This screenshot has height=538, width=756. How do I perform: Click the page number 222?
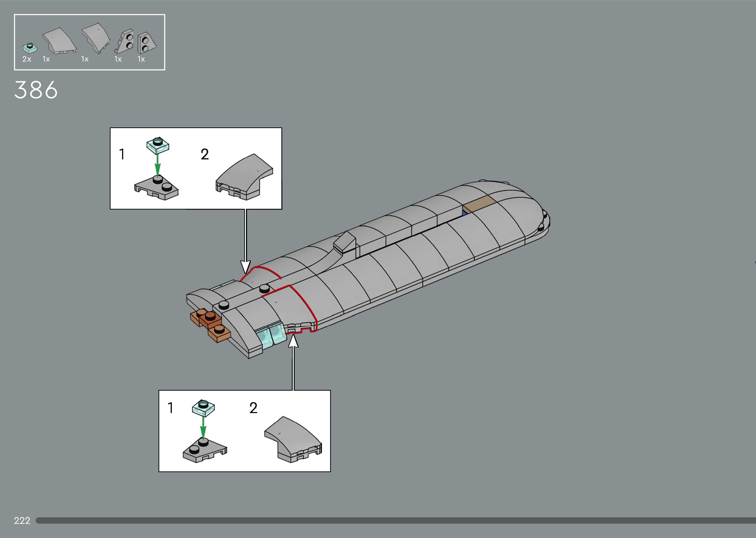tap(22, 520)
